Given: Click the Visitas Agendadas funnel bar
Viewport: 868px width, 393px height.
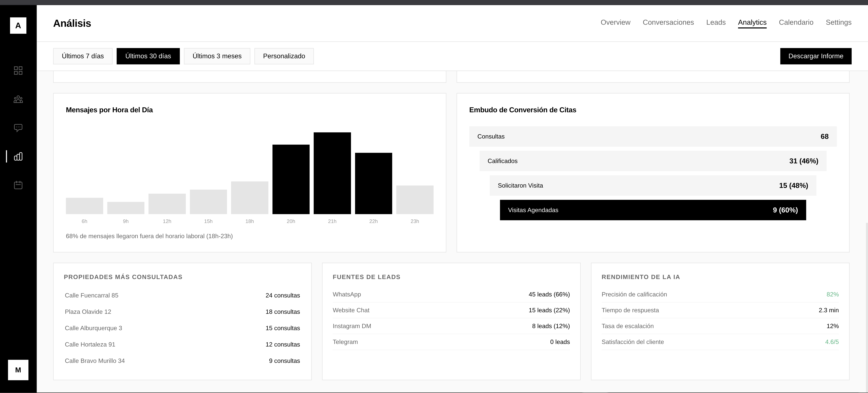Looking at the screenshot, I should coord(652,210).
